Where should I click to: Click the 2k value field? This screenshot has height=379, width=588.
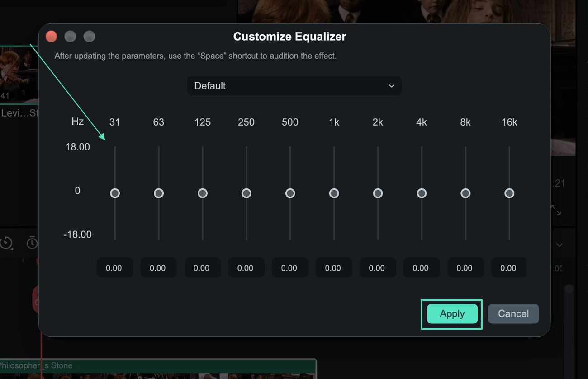point(378,268)
